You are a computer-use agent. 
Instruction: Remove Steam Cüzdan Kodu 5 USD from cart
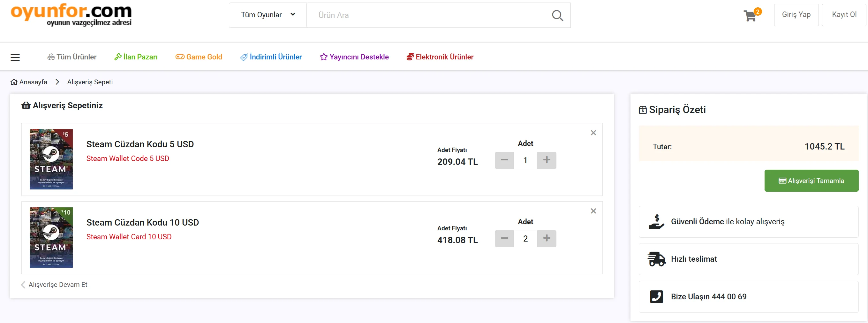pos(593,133)
